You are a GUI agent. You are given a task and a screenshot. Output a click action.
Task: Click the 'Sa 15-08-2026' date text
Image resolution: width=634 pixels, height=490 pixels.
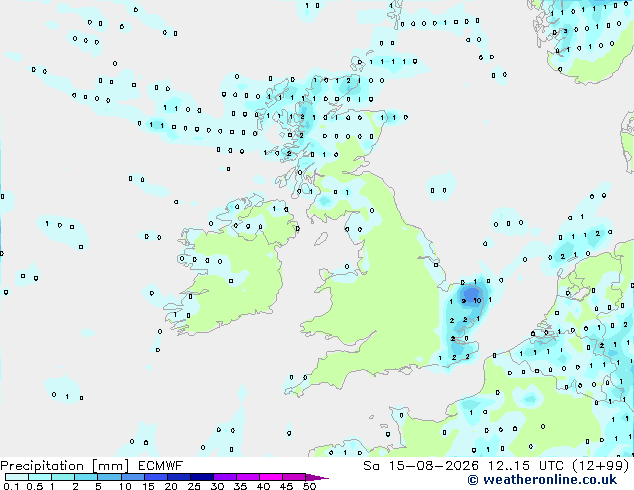click(x=421, y=466)
